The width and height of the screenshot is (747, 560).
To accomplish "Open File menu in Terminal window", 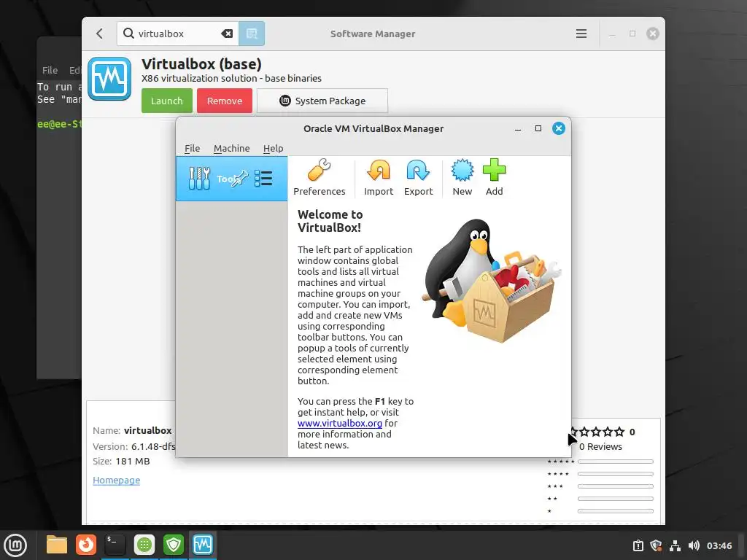I will [x=50, y=71].
